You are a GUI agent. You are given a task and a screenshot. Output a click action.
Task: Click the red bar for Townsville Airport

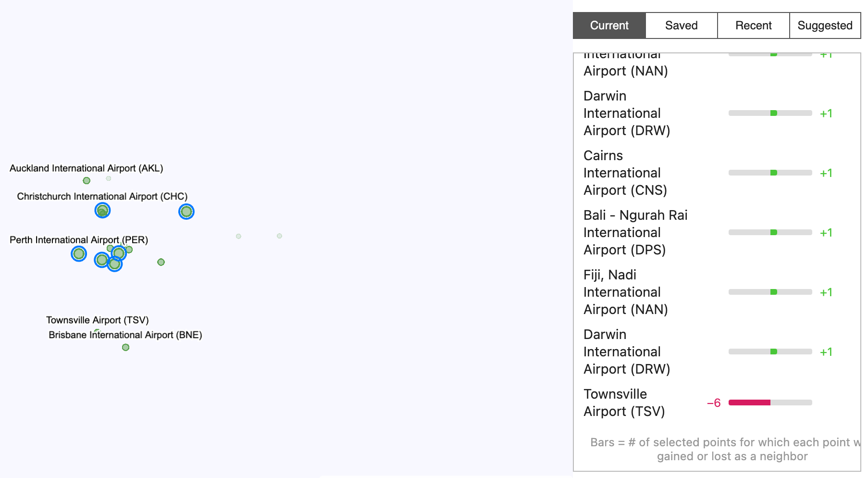[749, 403]
